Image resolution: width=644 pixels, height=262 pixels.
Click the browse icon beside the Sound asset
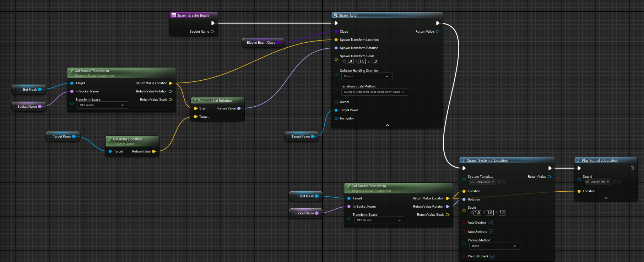tap(619, 182)
